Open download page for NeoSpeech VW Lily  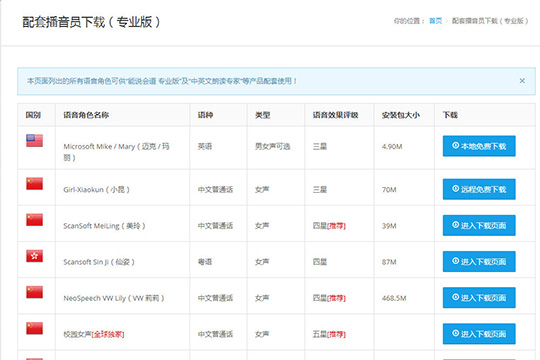(x=479, y=298)
